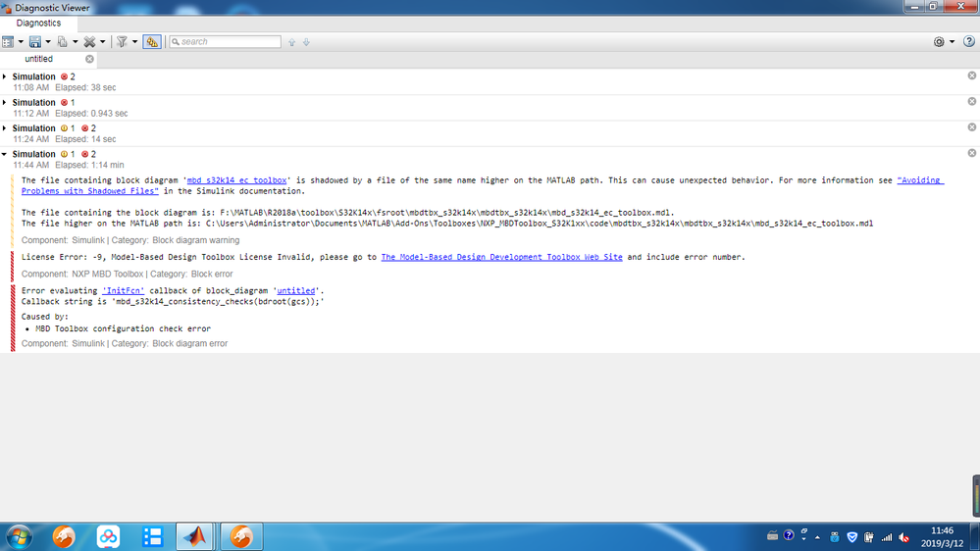Open the mbd_s32k14_ec_toolbox link

tap(236, 180)
